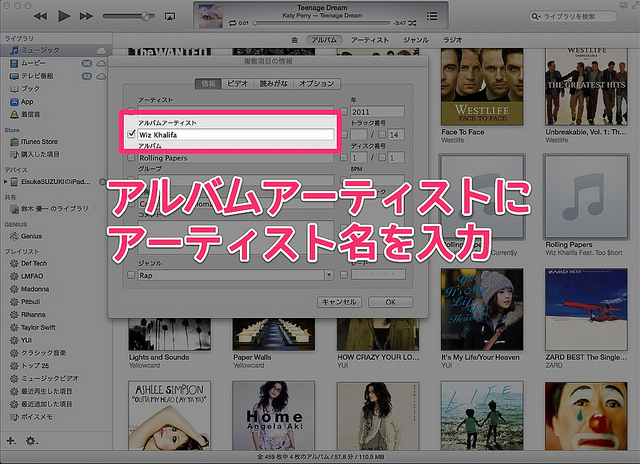The width and height of the screenshot is (640, 464).
Task: Open the YUI playlist
Action: click(27, 340)
